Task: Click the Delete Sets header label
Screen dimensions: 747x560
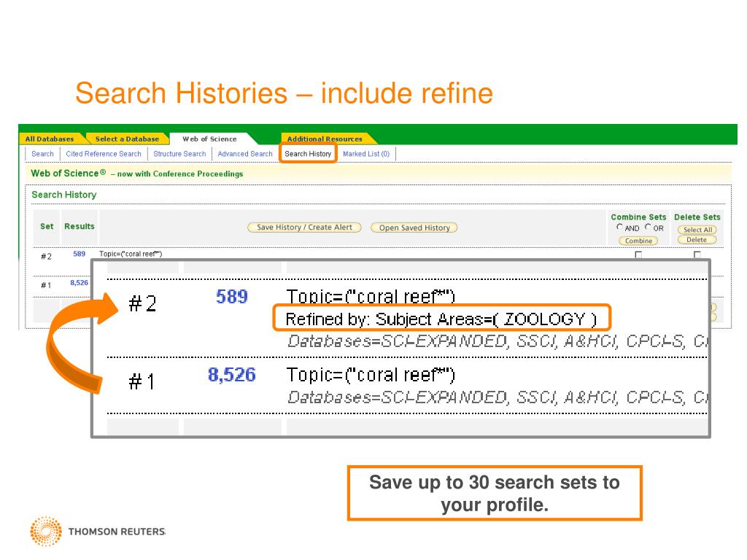Action: pos(697,217)
